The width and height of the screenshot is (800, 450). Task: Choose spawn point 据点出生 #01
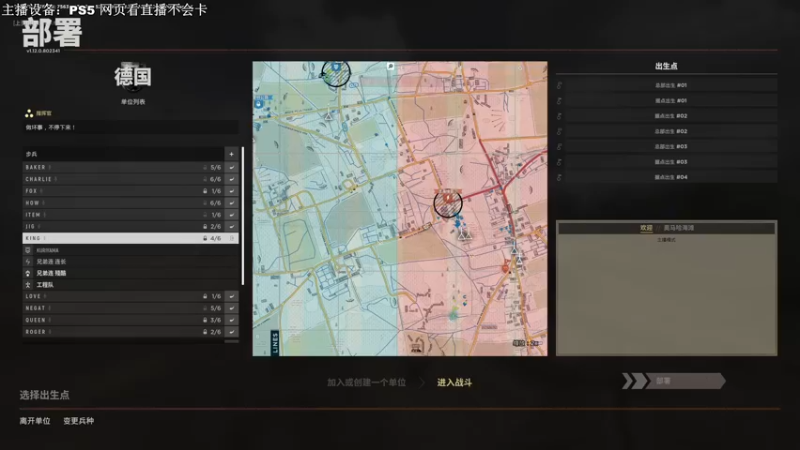coord(670,101)
